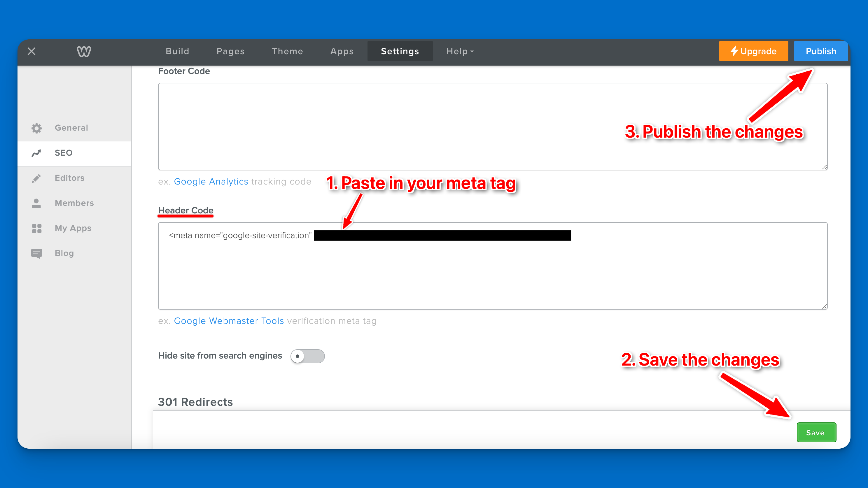Select the SEO trend arrow icon

tap(36, 153)
